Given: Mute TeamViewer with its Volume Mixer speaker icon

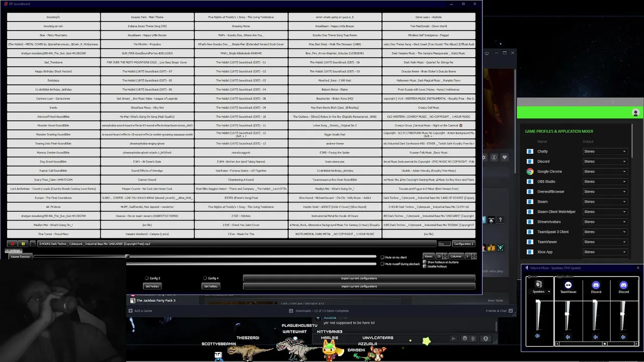Looking at the screenshot, I should pyautogui.click(x=568, y=337).
